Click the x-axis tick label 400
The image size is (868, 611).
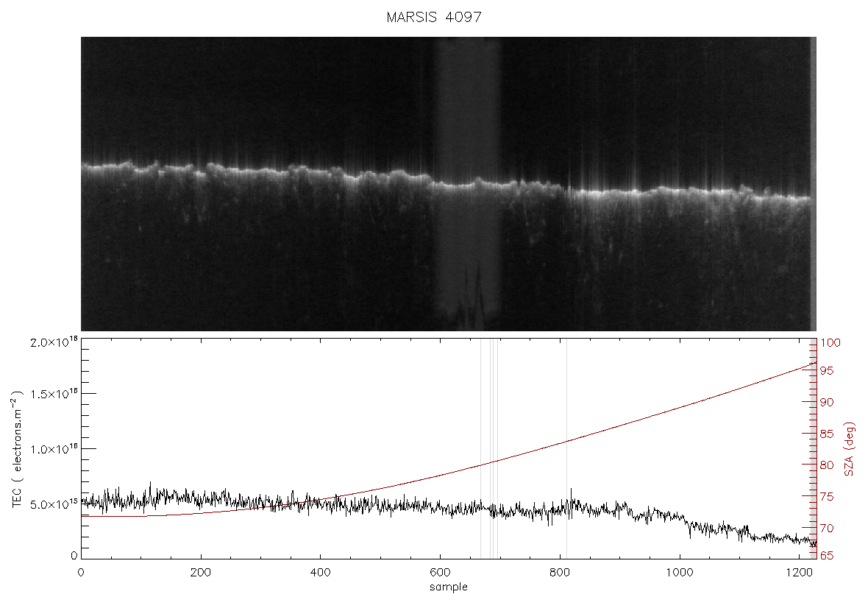(320, 572)
